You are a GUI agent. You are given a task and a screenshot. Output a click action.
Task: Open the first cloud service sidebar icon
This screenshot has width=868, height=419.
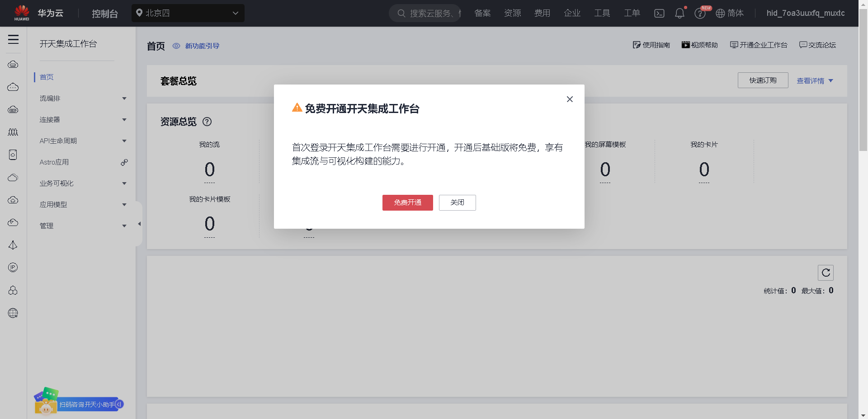(13, 64)
